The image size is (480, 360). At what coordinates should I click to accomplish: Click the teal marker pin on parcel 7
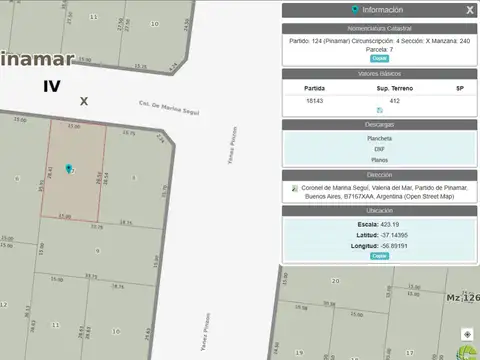tap(68, 168)
